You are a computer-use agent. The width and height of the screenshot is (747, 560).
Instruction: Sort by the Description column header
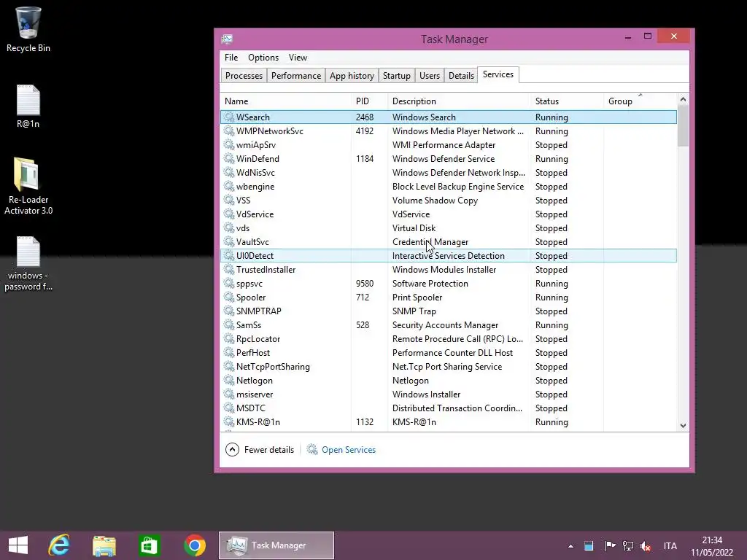460,101
